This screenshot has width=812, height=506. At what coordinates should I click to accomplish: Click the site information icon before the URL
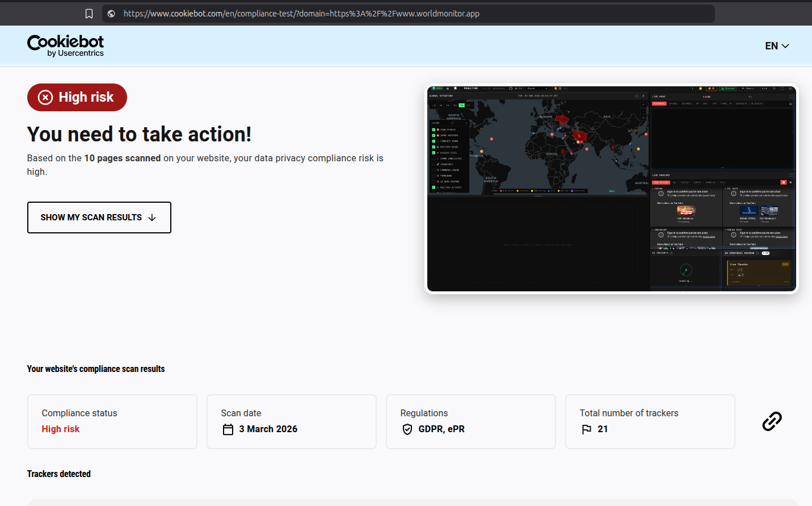point(111,14)
